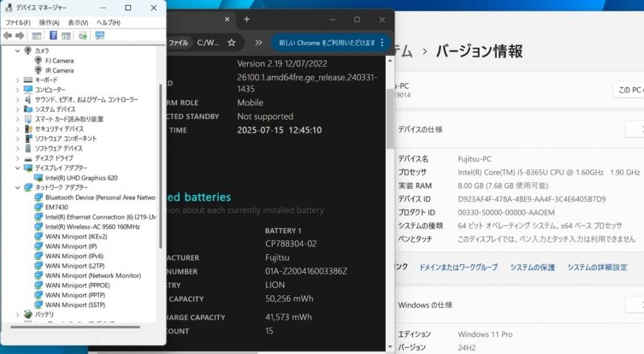644x354 pixels.
Task: Click the report time 2025-07-15 12:45:10
Action: click(x=279, y=130)
